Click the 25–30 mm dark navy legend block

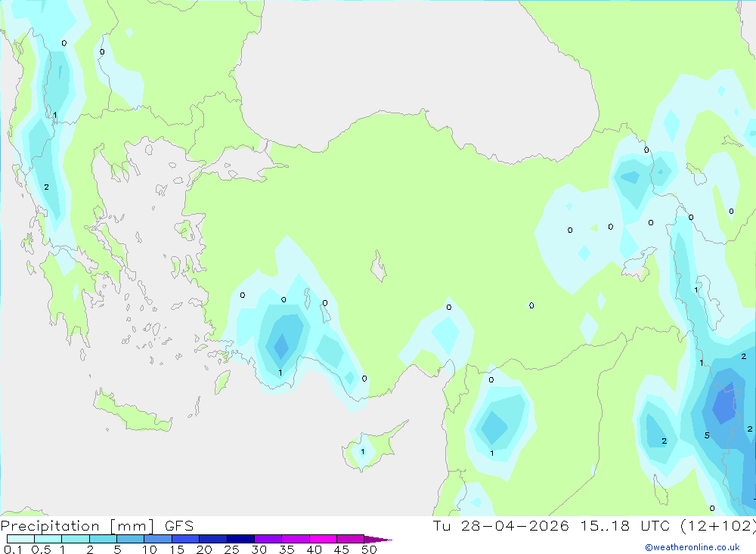(x=240, y=539)
